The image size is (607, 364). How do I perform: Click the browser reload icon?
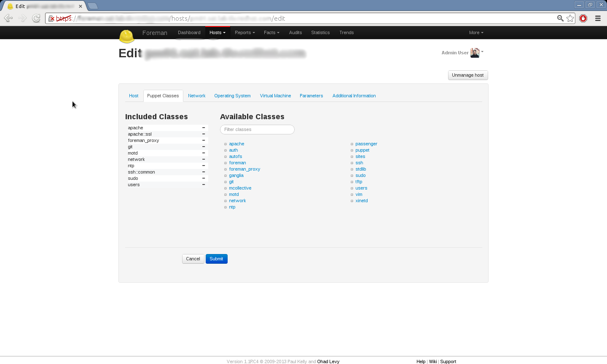[x=36, y=18]
